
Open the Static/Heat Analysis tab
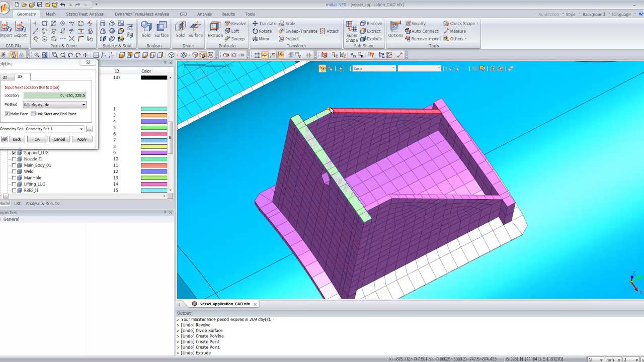(85, 14)
